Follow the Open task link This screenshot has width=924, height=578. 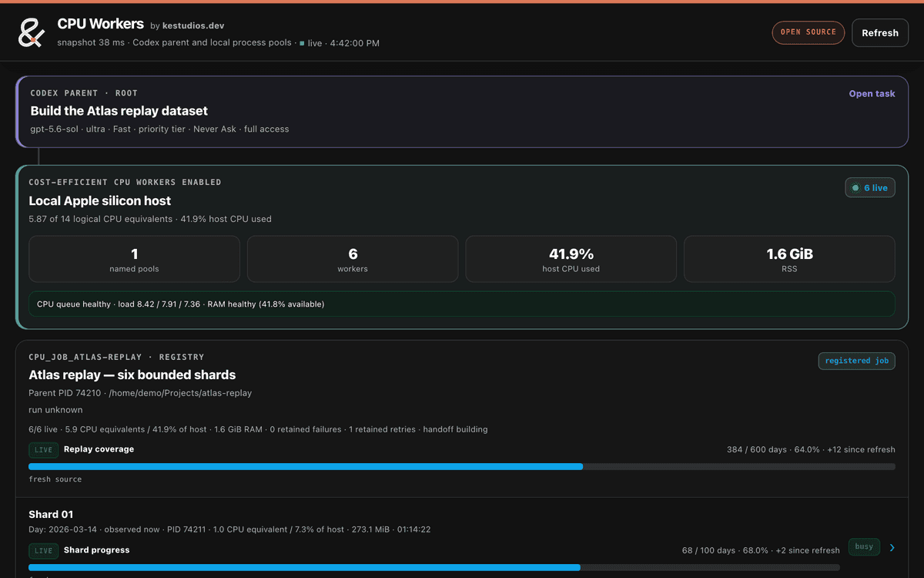click(x=872, y=94)
